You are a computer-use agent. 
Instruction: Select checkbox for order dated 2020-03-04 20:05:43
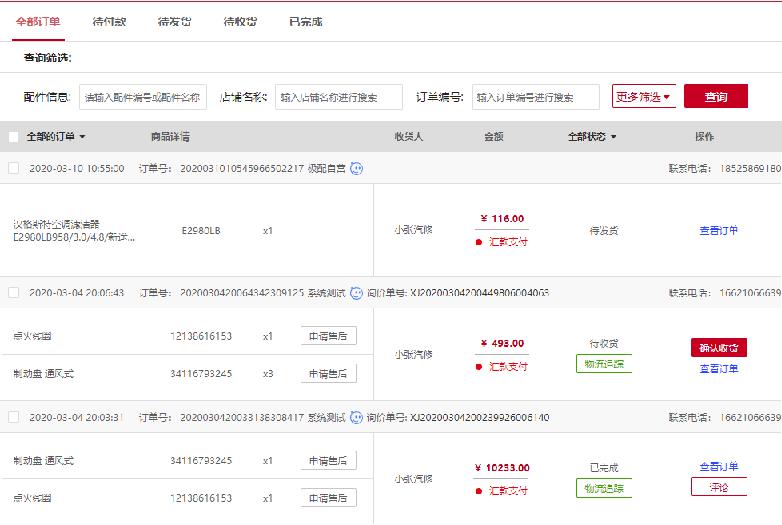tap(14, 293)
